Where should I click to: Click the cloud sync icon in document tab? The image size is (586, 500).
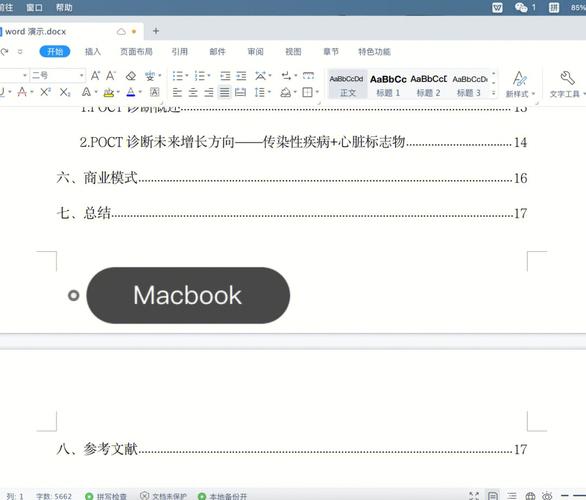click(121, 32)
